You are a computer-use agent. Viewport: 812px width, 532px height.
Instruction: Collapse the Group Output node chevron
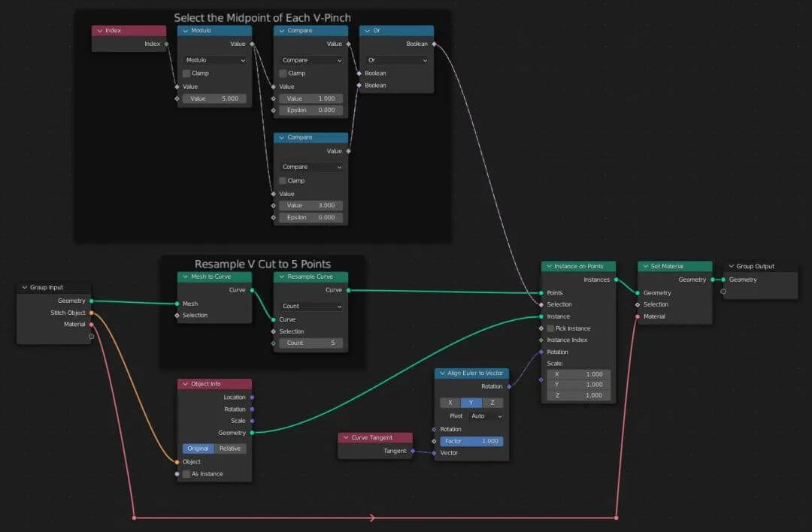tap(732, 267)
